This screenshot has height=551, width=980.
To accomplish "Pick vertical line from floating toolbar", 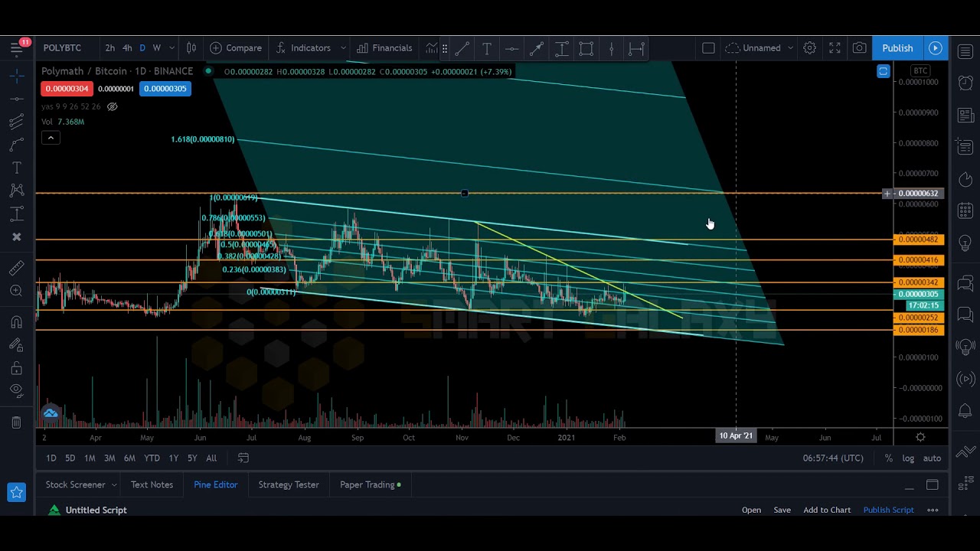I will [x=611, y=49].
